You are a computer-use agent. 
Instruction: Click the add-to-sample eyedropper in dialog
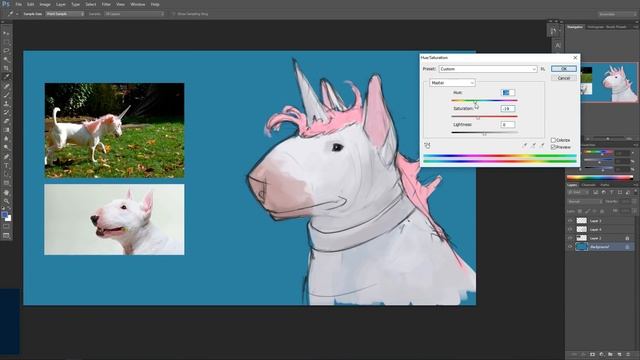click(x=533, y=145)
